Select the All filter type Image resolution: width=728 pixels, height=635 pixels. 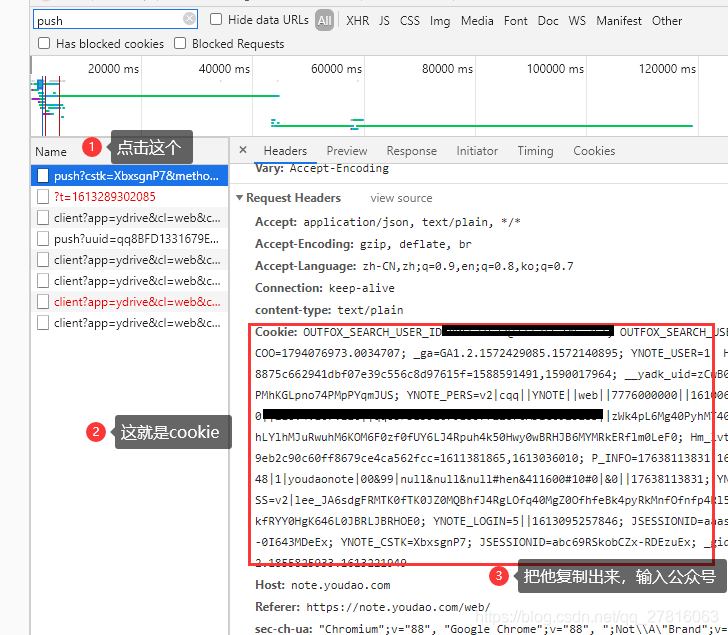[x=325, y=20]
